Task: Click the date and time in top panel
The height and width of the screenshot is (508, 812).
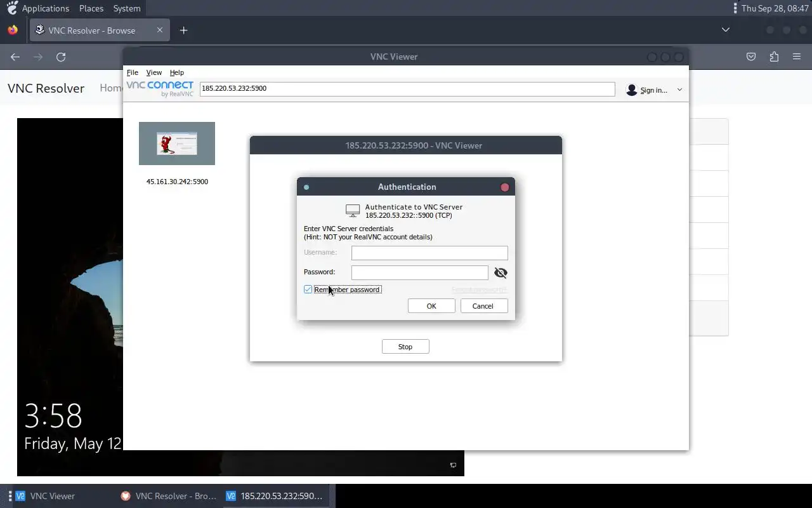Action: coord(775,8)
